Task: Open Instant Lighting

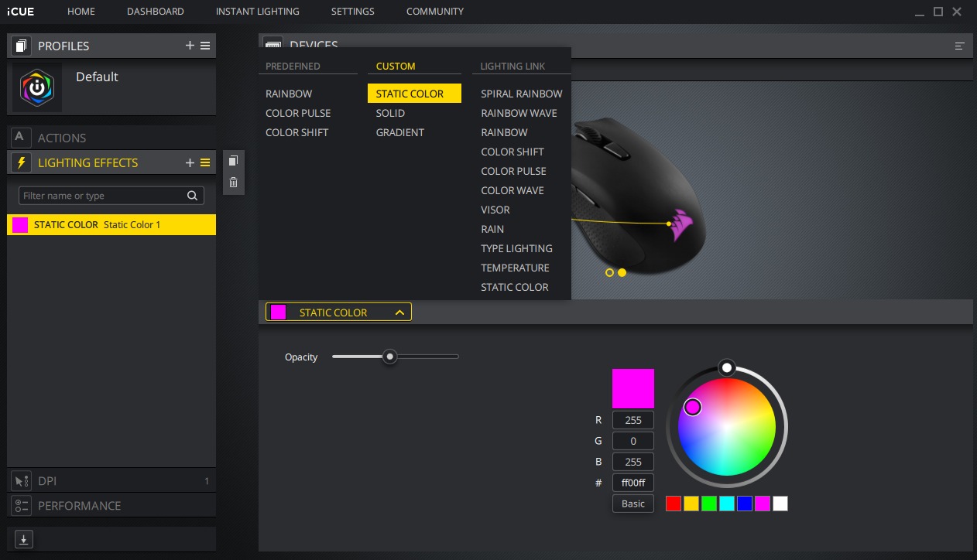Action: tap(258, 12)
